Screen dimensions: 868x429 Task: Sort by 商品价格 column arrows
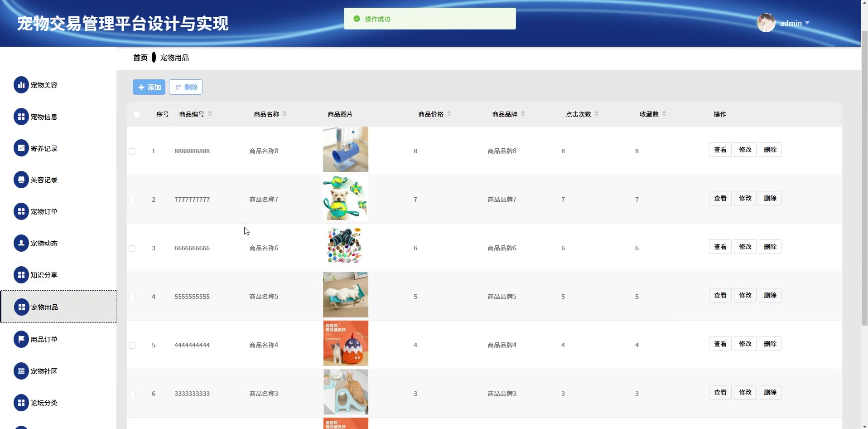(449, 114)
